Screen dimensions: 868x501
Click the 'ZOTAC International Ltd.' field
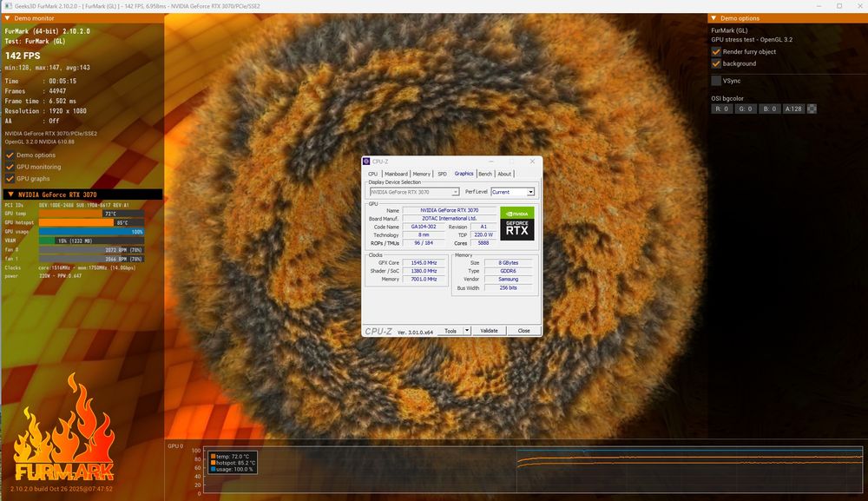(449, 219)
